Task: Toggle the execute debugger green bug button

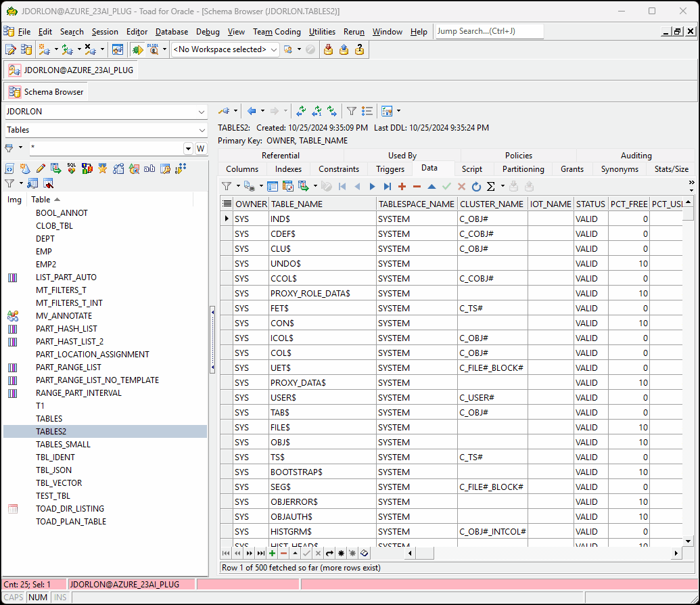Action: [137, 49]
